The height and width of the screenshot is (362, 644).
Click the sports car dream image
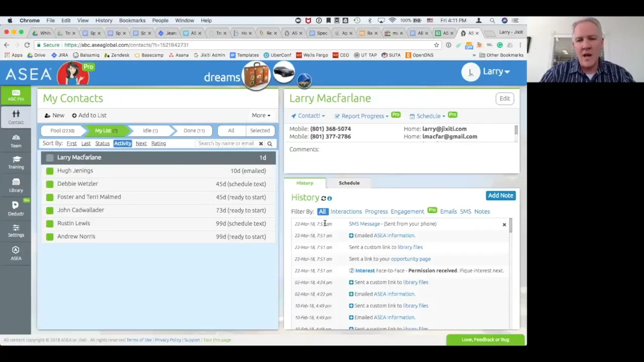coord(283,73)
